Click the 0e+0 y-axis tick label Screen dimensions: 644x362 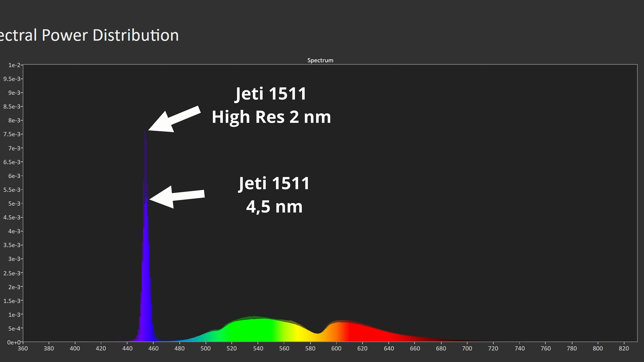tap(14, 342)
